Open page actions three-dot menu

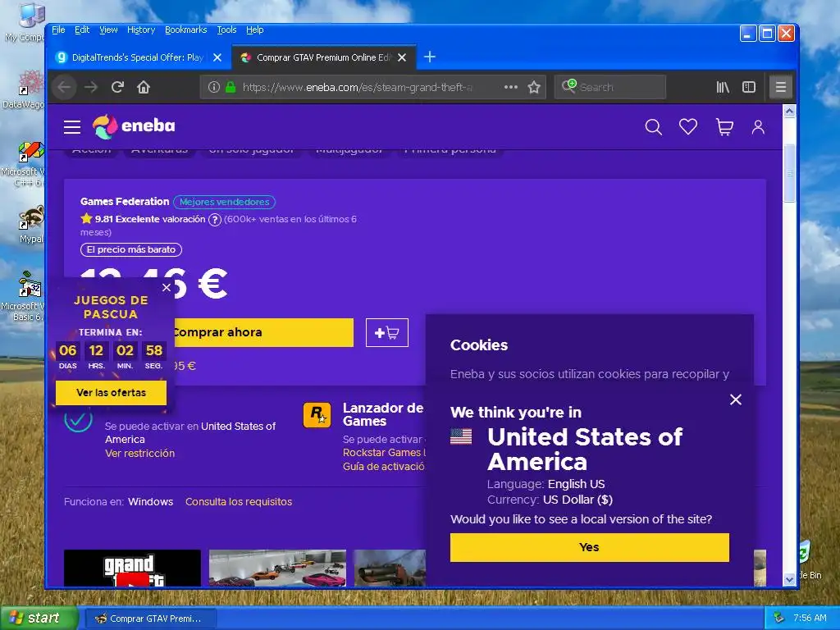click(x=511, y=87)
